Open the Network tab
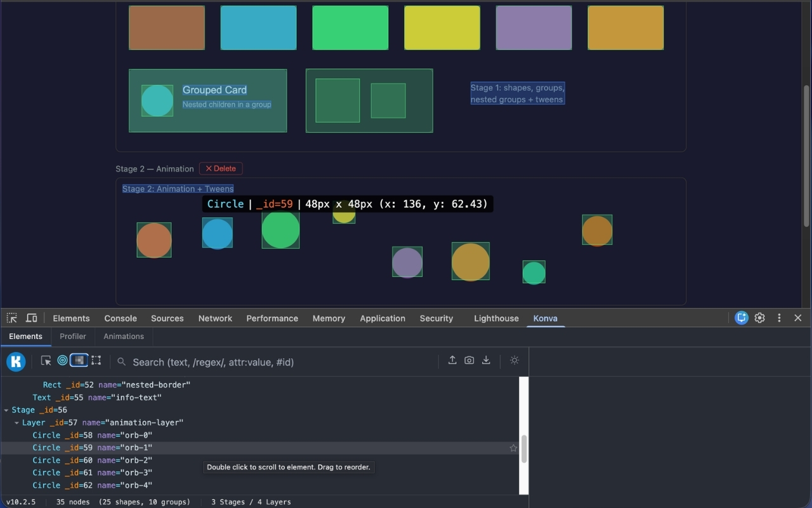This screenshot has height=508, width=812. pyautogui.click(x=215, y=318)
